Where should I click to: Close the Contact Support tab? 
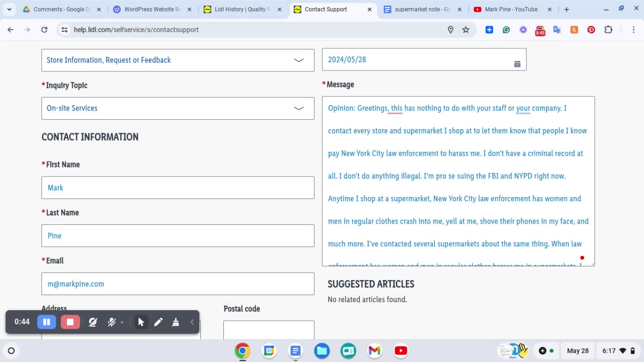(370, 10)
